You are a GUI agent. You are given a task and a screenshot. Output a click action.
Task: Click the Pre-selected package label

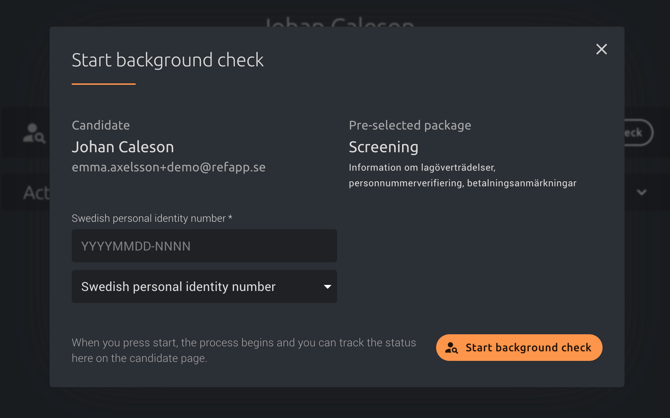[409, 125]
